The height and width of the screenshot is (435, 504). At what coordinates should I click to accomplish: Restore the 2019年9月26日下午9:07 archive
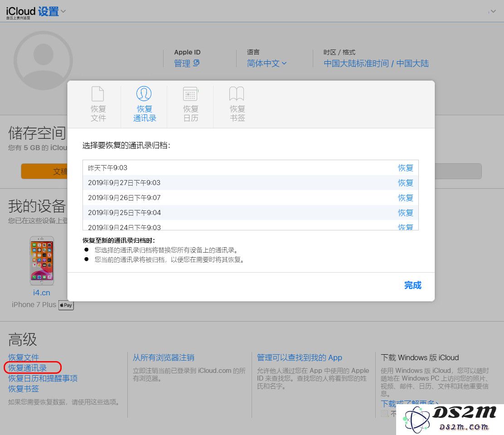point(405,198)
